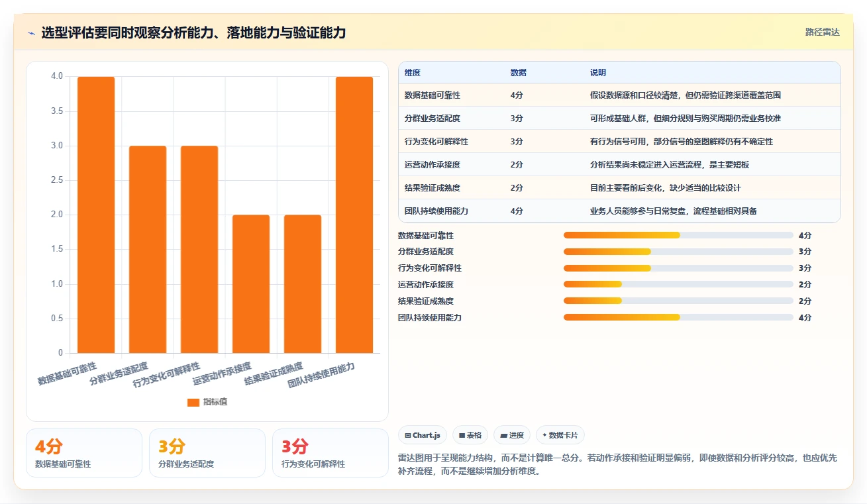The image size is (867, 504).
Task: Open the 4分 数据基础可靠性 data card
Action: click(x=84, y=453)
